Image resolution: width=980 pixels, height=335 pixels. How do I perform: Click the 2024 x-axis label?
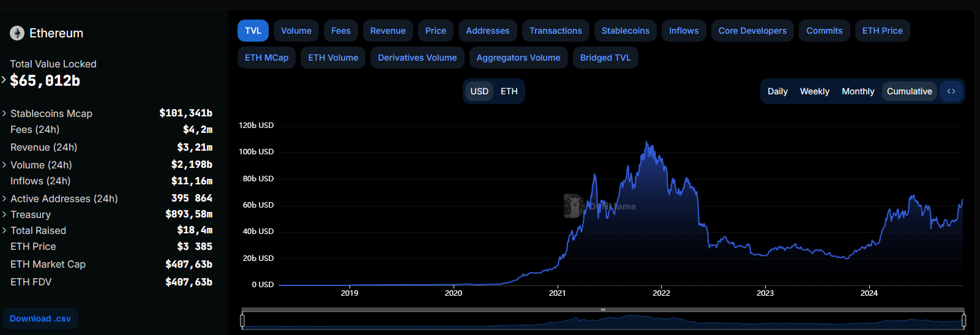pos(869,293)
